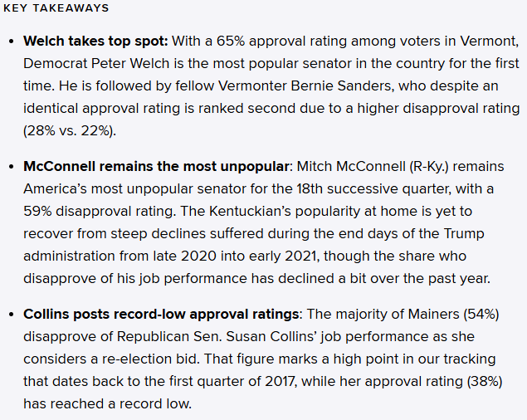Select the third bullet point marker

pyautogui.click(x=12, y=315)
